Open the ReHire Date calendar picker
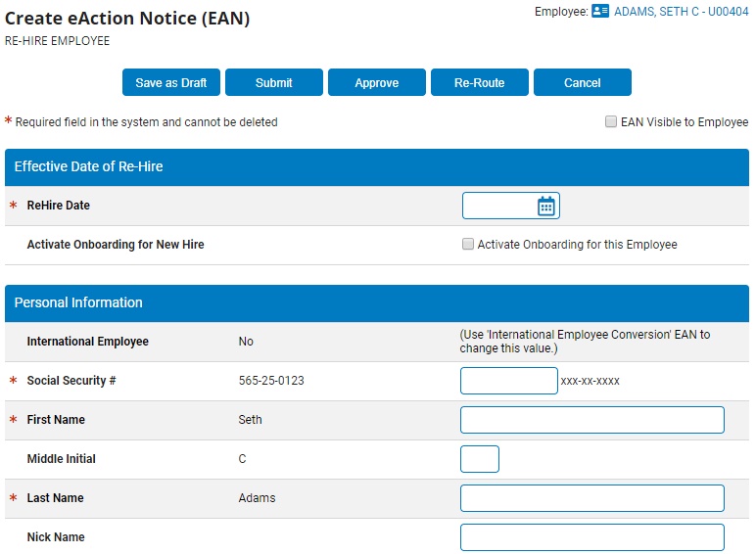 pyautogui.click(x=546, y=206)
